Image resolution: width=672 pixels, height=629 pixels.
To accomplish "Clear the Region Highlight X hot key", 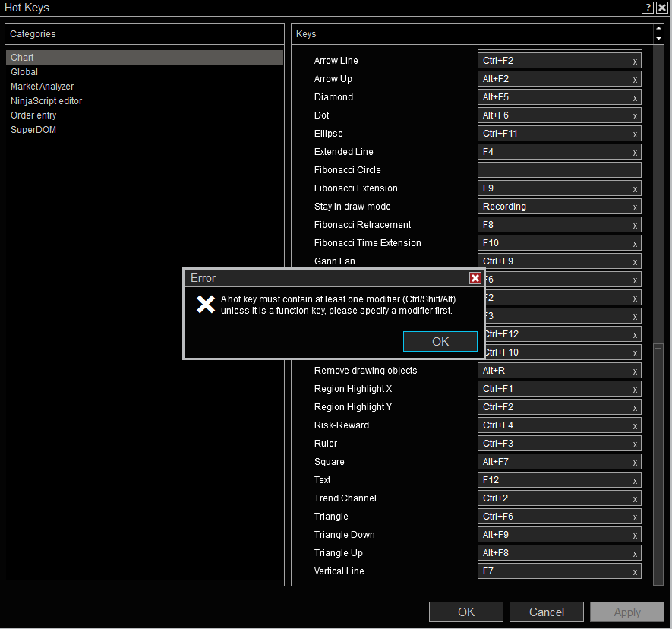I will tap(635, 390).
